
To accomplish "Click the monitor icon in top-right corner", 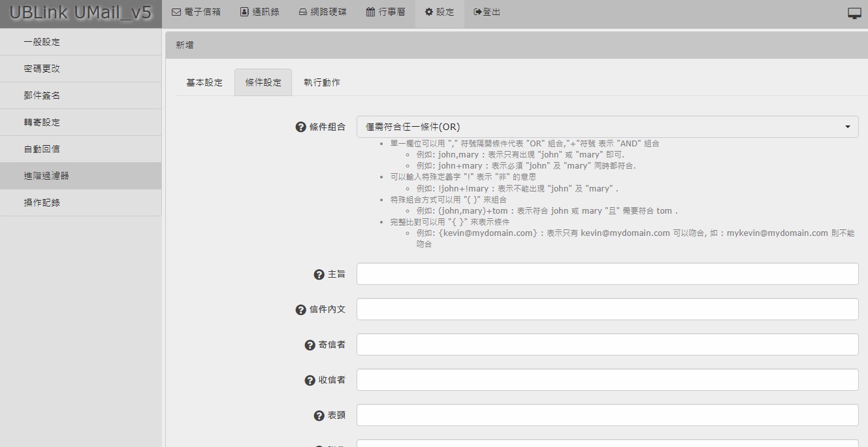I will (x=854, y=13).
